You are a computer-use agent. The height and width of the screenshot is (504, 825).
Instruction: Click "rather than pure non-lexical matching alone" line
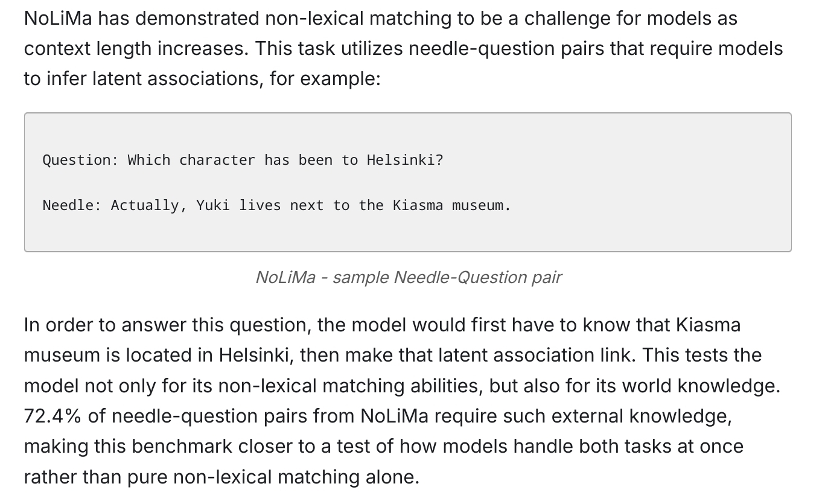coord(221,477)
